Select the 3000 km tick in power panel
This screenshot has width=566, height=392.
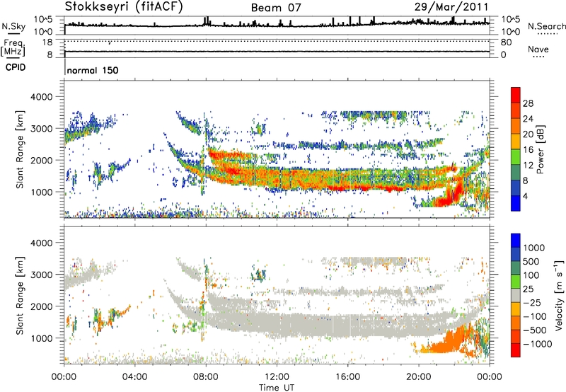click(41, 129)
